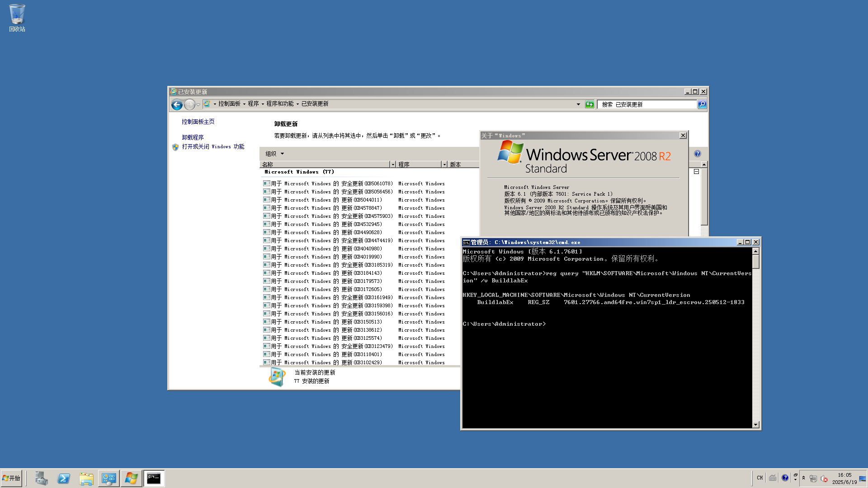
Task: Click the icon of update KB3179573 row
Action: tap(267, 281)
